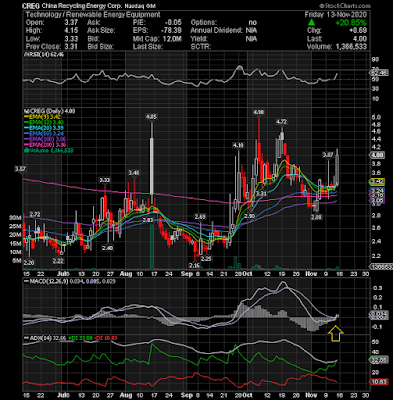The width and height of the screenshot is (393, 400).
Task: Click the CREG ticker symbol in header
Action: (x=30, y=6)
